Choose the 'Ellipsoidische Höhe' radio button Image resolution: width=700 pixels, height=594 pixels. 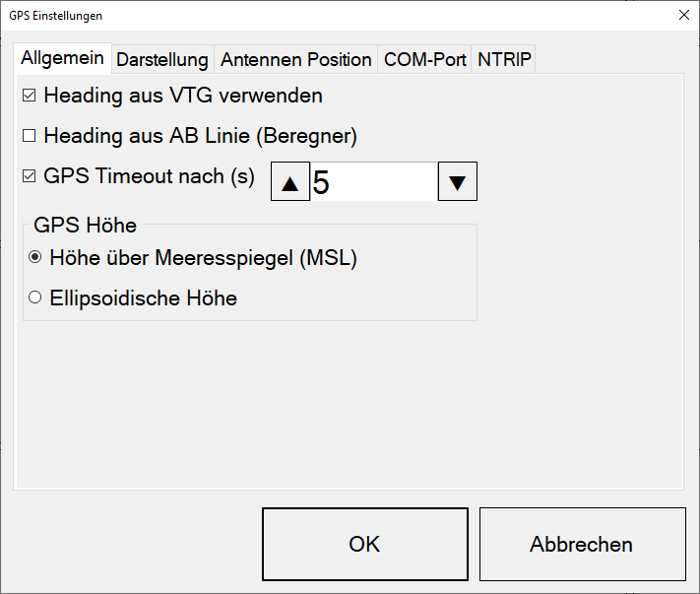pos(35,298)
